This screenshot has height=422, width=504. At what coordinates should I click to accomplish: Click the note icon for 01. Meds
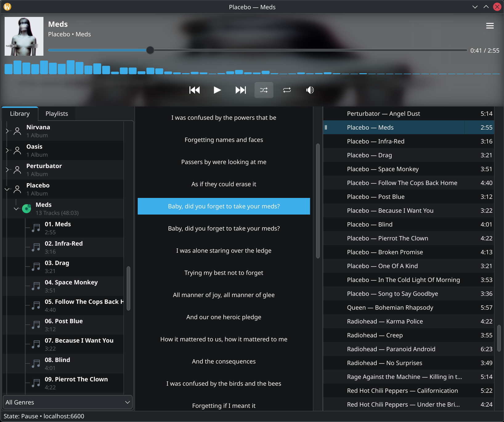[x=36, y=228]
